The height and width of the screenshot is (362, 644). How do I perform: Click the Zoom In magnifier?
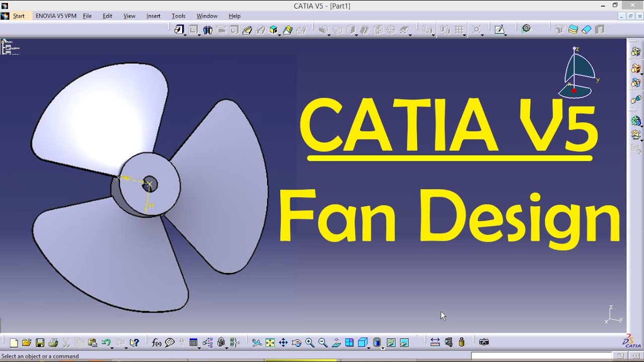coord(310,343)
